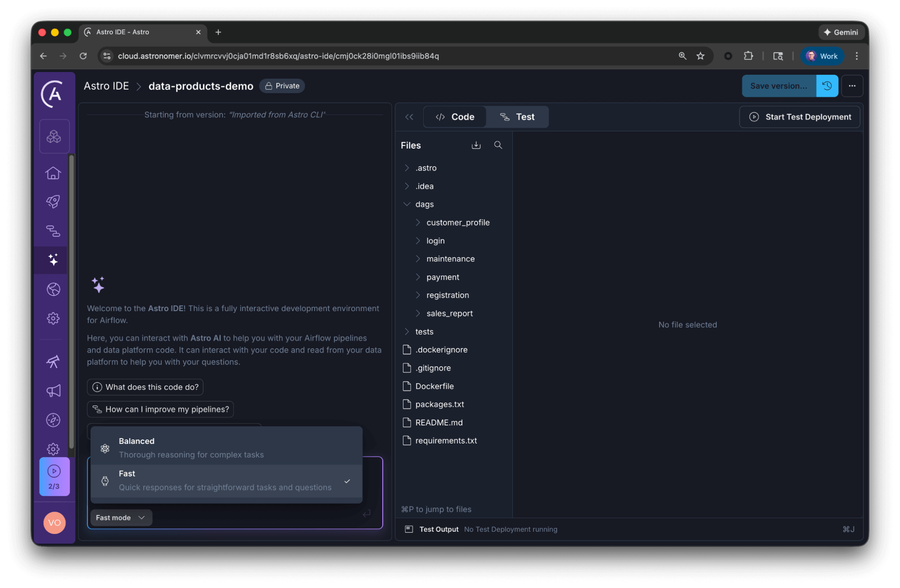Toggle the Private visibility badge

tap(282, 86)
